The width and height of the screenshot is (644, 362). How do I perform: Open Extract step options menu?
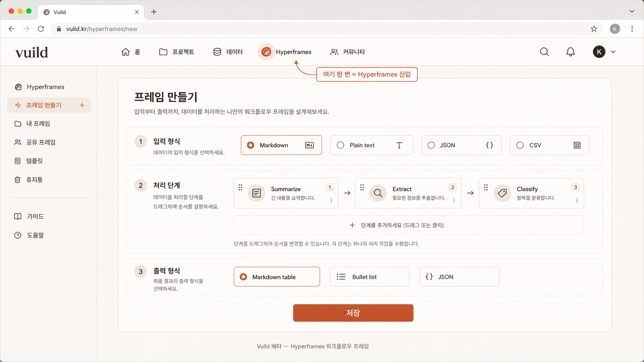454,200
